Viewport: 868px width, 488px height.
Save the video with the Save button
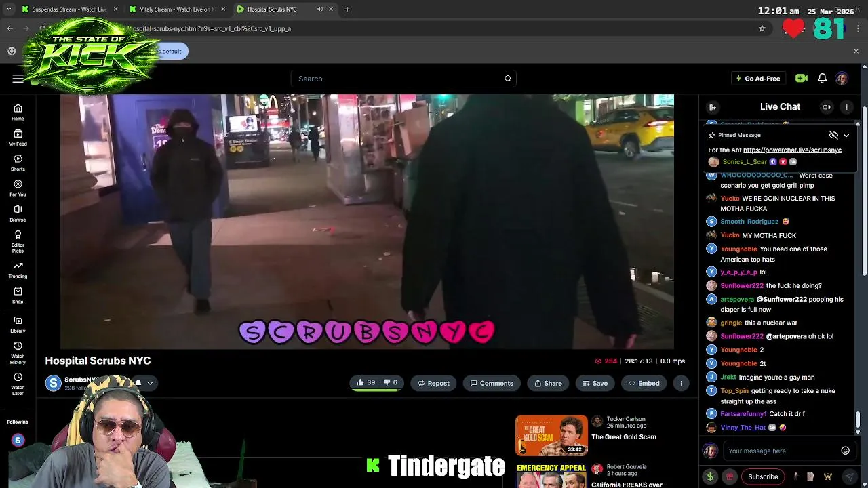click(595, 383)
